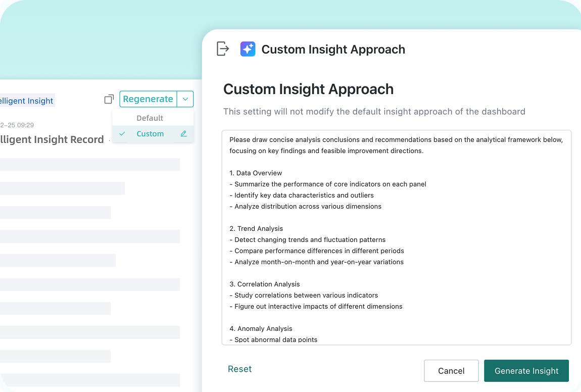Image resolution: width=581 pixels, height=392 pixels.
Task: Click inside the custom insight prompt text area
Action: click(397, 237)
